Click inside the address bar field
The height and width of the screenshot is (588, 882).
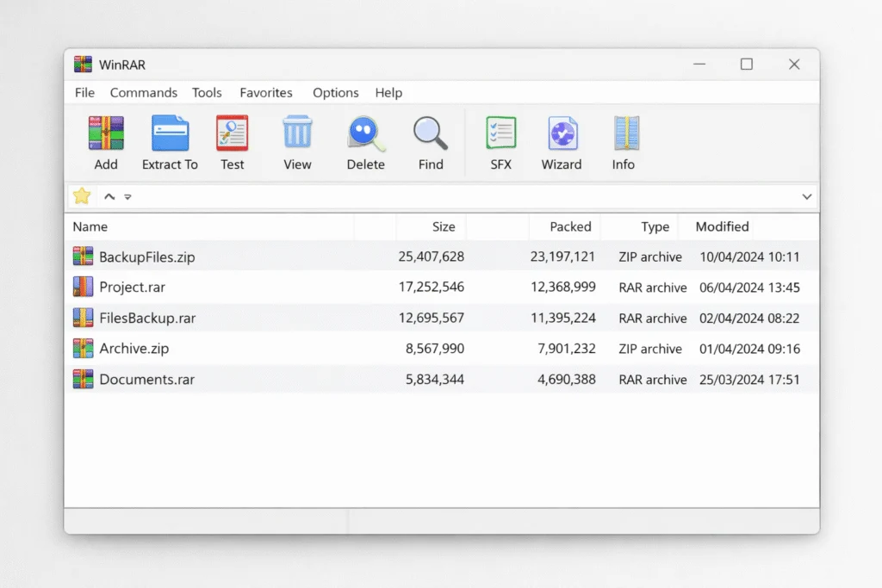click(x=431, y=196)
